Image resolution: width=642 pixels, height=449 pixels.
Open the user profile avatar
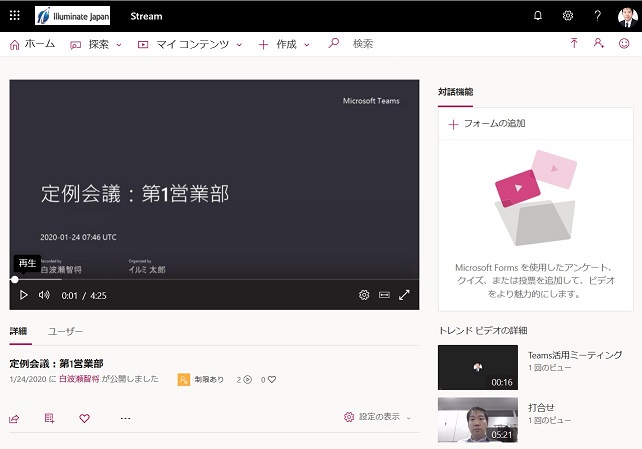627,17
